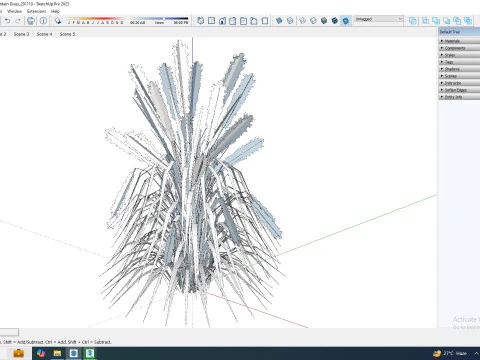Expand the Scenes tray panel
Screen dimensions: 480x360
[x=459, y=76]
